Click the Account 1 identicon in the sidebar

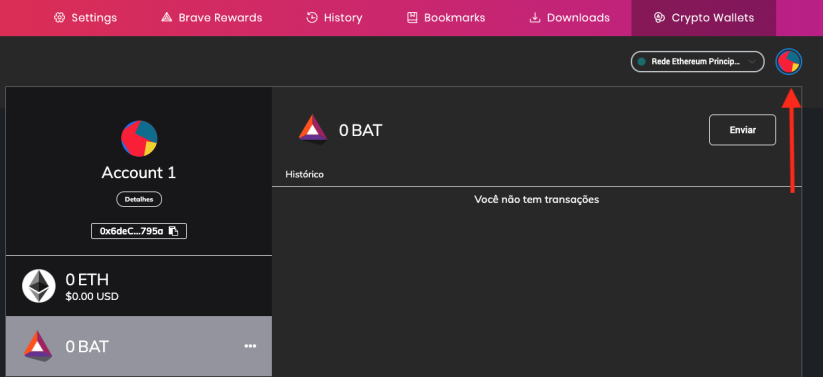click(139, 139)
